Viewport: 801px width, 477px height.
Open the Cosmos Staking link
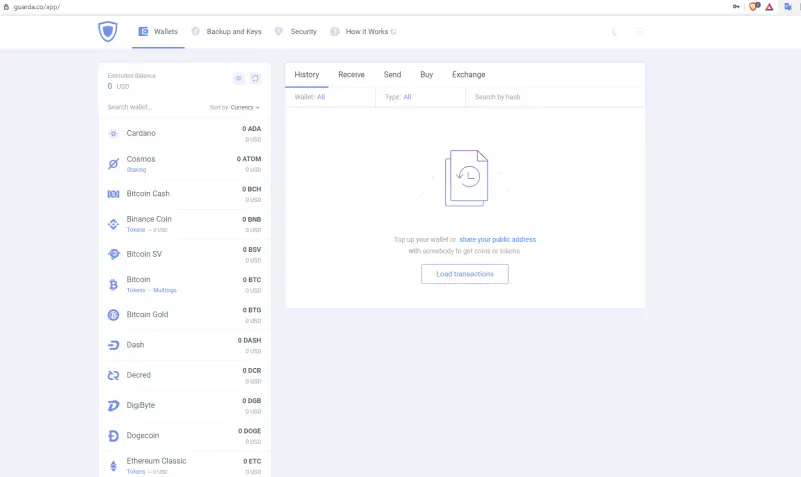(136, 170)
